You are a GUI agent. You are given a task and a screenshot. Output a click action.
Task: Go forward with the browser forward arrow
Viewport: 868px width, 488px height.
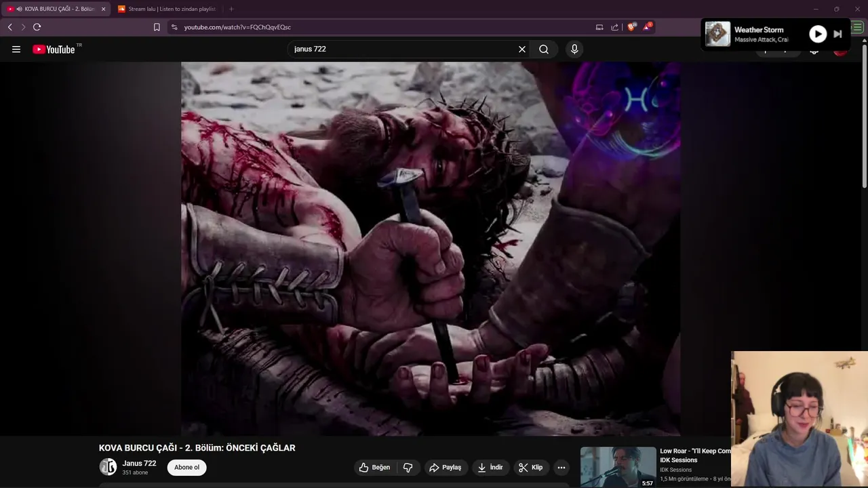(x=23, y=27)
